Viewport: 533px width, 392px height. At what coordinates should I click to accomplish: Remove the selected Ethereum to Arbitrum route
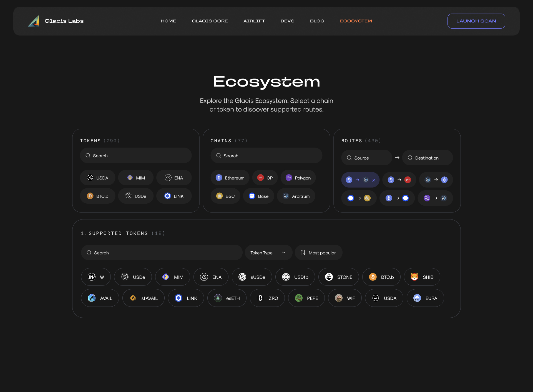pyautogui.click(x=374, y=180)
